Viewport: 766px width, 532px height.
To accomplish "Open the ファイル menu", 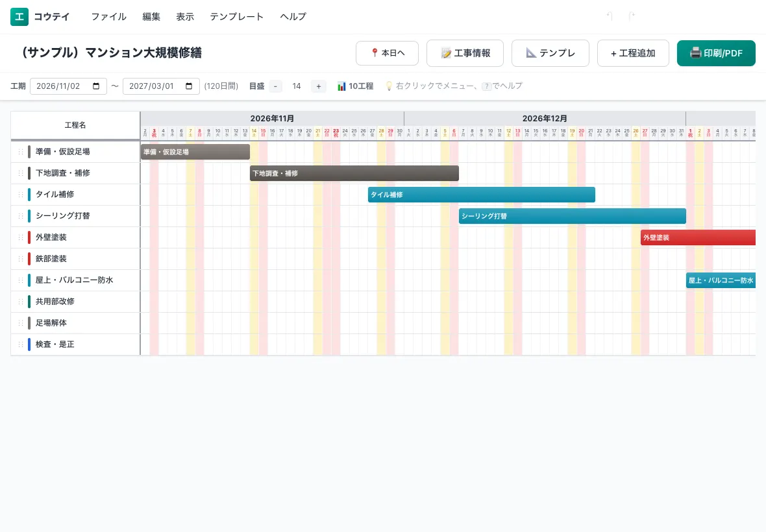I will click(x=108, y=17).
